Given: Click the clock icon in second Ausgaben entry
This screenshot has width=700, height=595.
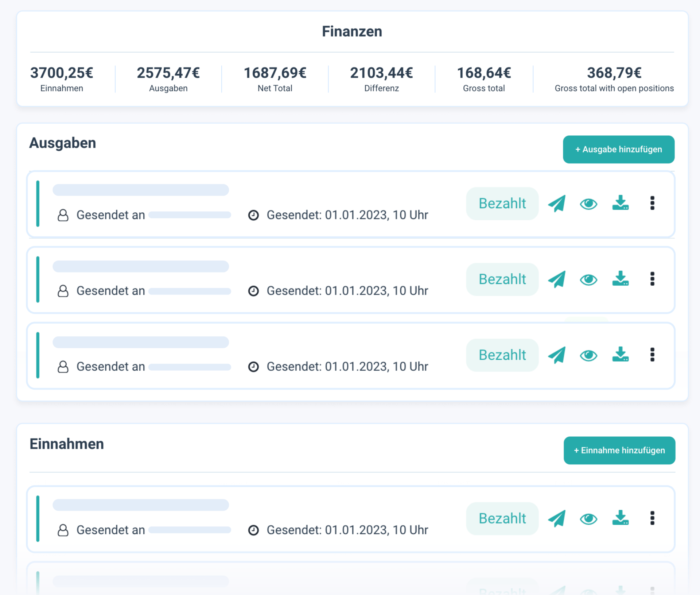Looking at the screenshot, I should click(253, 291).
